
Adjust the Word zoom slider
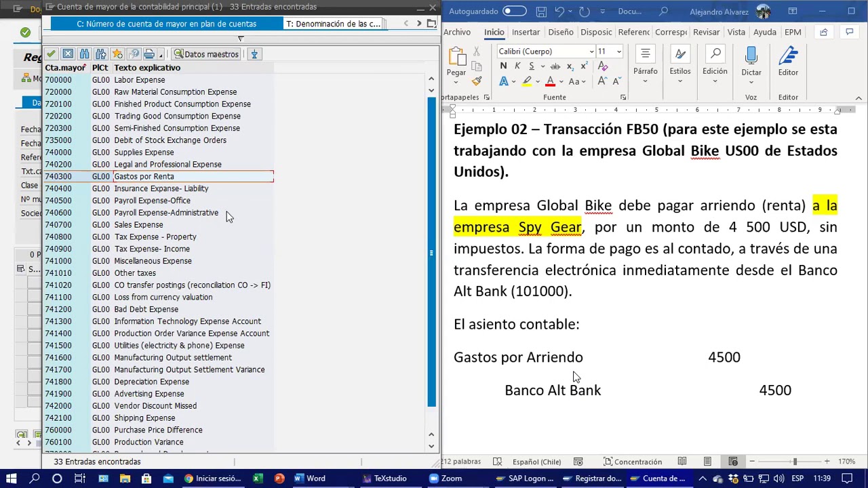pos(795,462)
